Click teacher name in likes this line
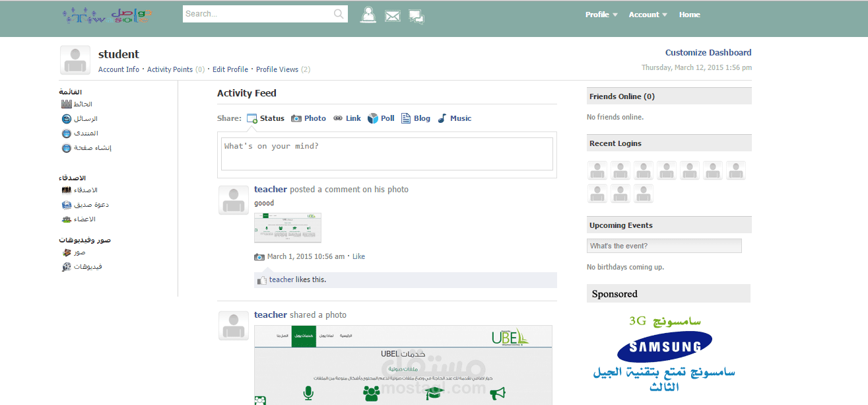 [281, 279]
